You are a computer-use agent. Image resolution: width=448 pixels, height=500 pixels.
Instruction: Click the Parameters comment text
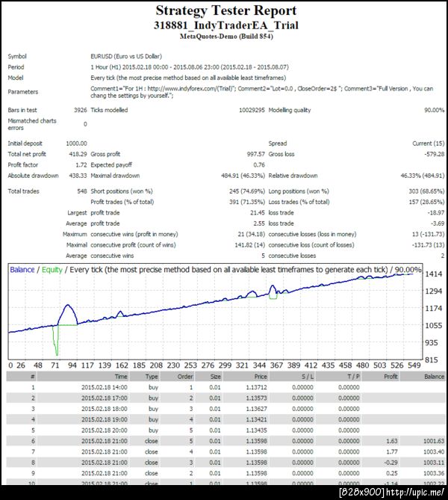(261, 92)
